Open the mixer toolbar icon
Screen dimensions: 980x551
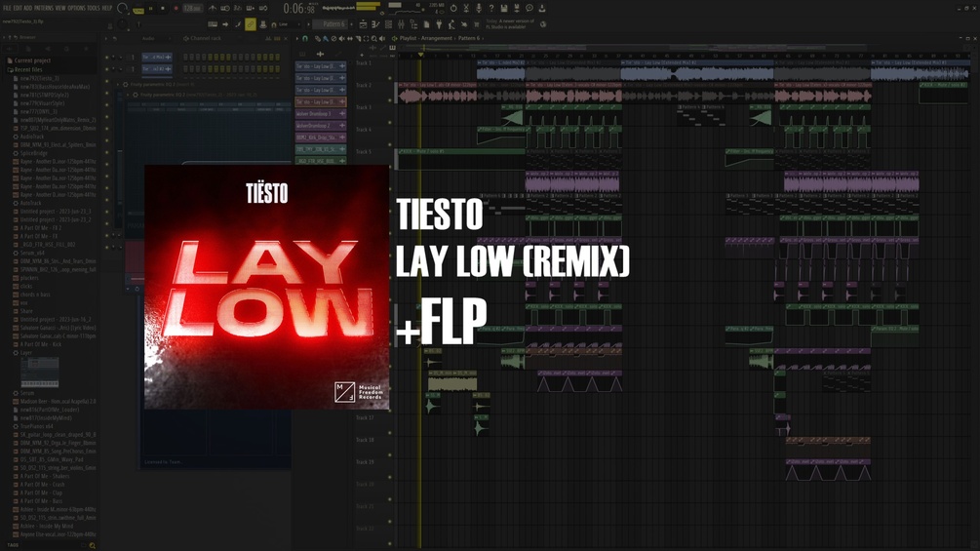[401, 24]
